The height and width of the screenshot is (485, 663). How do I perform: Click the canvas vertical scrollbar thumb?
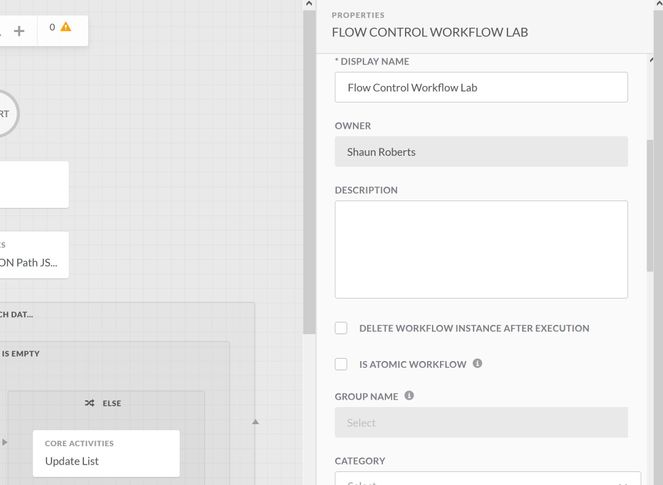(310, 172)
